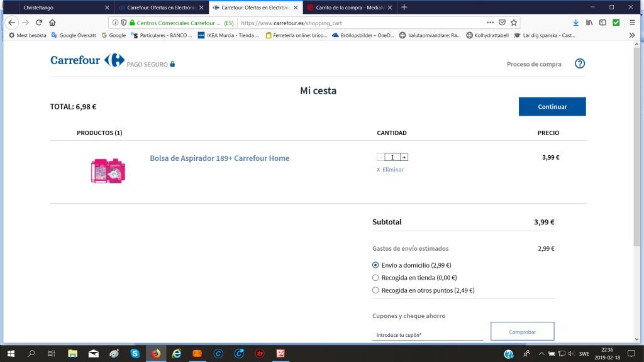The width and height of the screenshot is (644, 362).
Task: Open Task View on the taskbar
Action: click(x=52, y=353)
